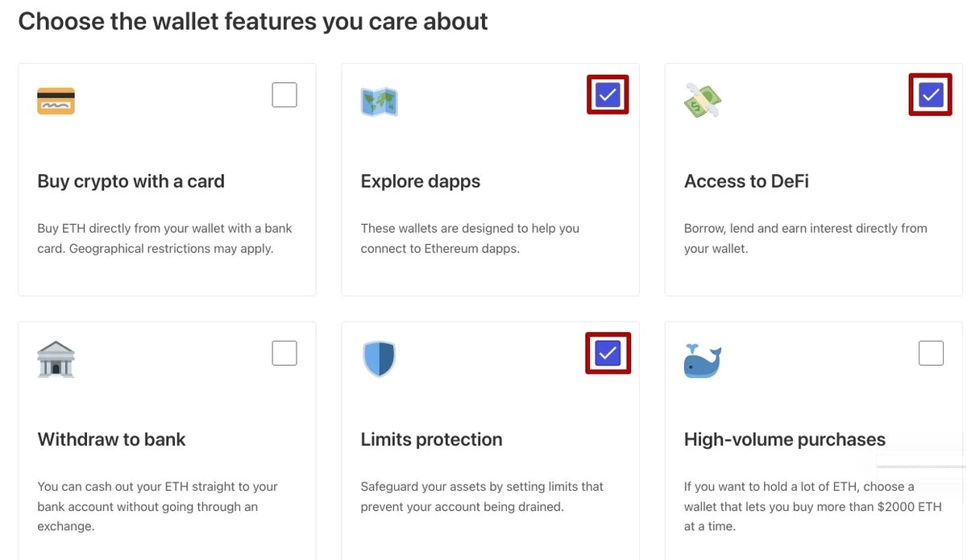The width and height of the screenshot is (967, 560).
Task: Click the bank building icon
Action: point(56,359)
